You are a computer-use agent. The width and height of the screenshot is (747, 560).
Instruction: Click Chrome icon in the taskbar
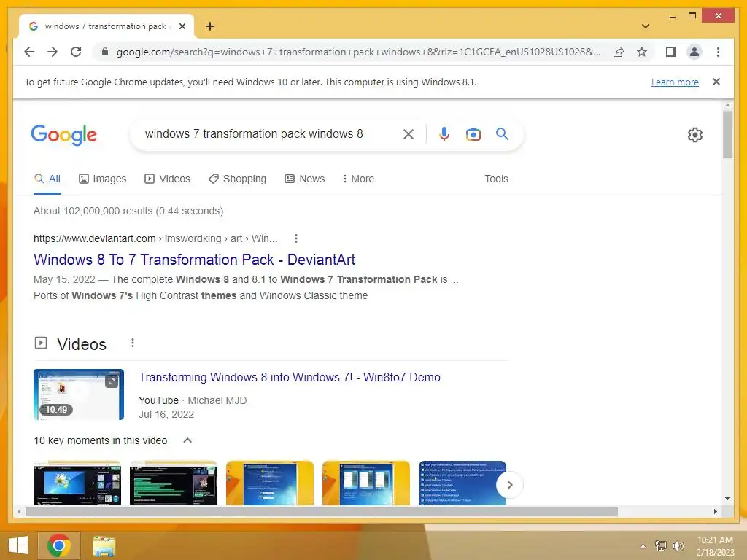coord(58,545)
